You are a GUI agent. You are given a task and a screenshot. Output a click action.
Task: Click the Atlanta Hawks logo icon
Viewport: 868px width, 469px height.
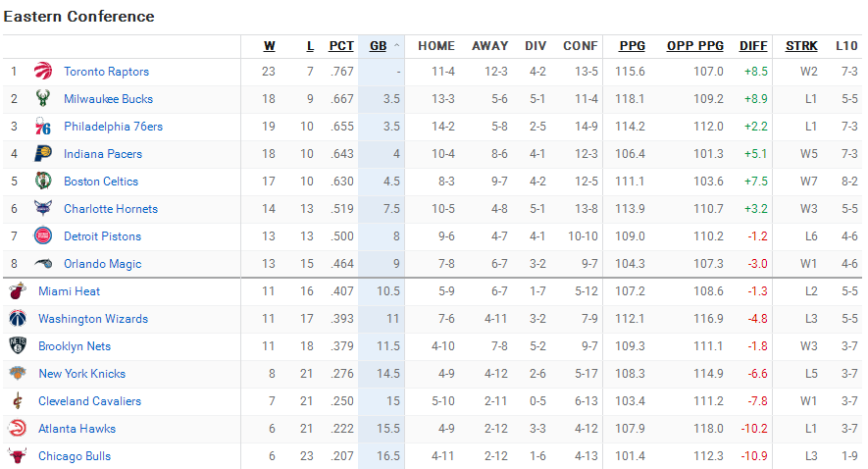pyautogui.click(x=17, y=429)
